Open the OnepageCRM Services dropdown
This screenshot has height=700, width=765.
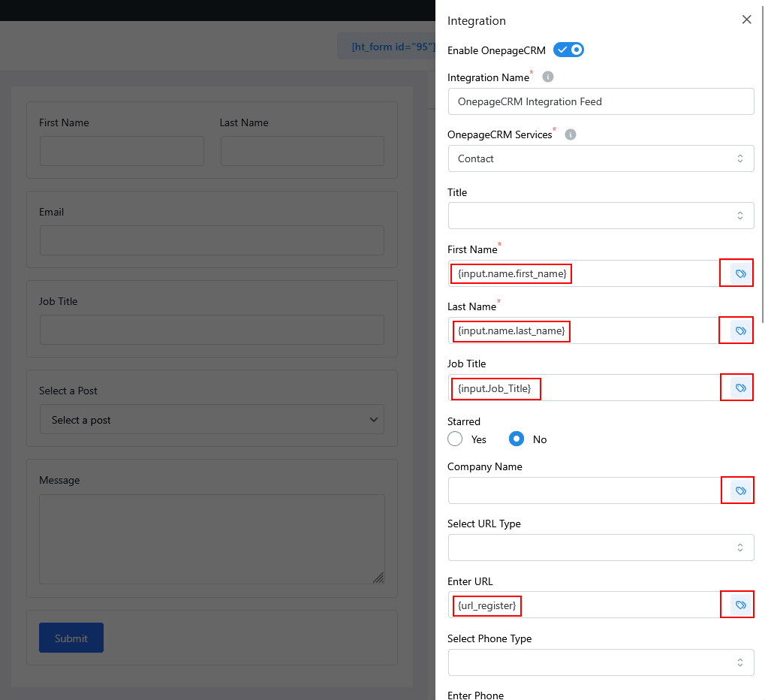point(601,158)
